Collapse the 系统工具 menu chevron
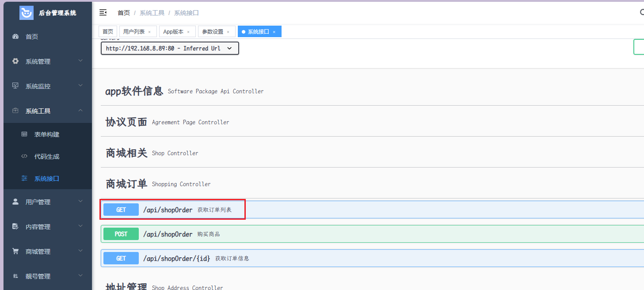Screen dimensions: 644x290 click(x=80, y=111)
